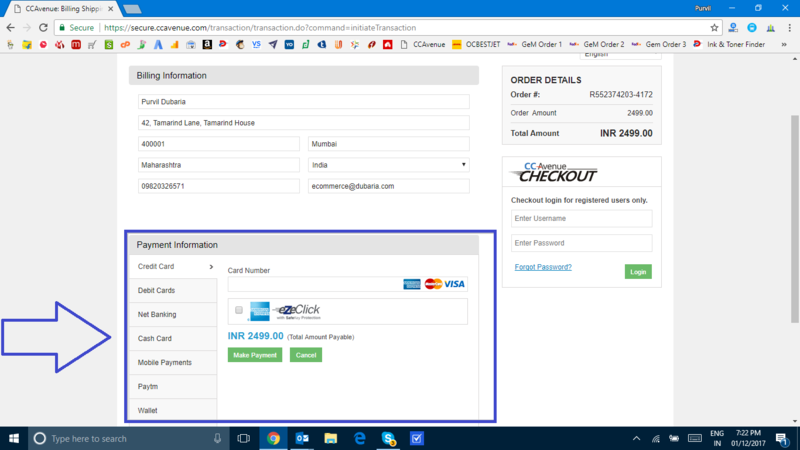
Task: Click the Maharashtra state field
Action: point(218,165)
